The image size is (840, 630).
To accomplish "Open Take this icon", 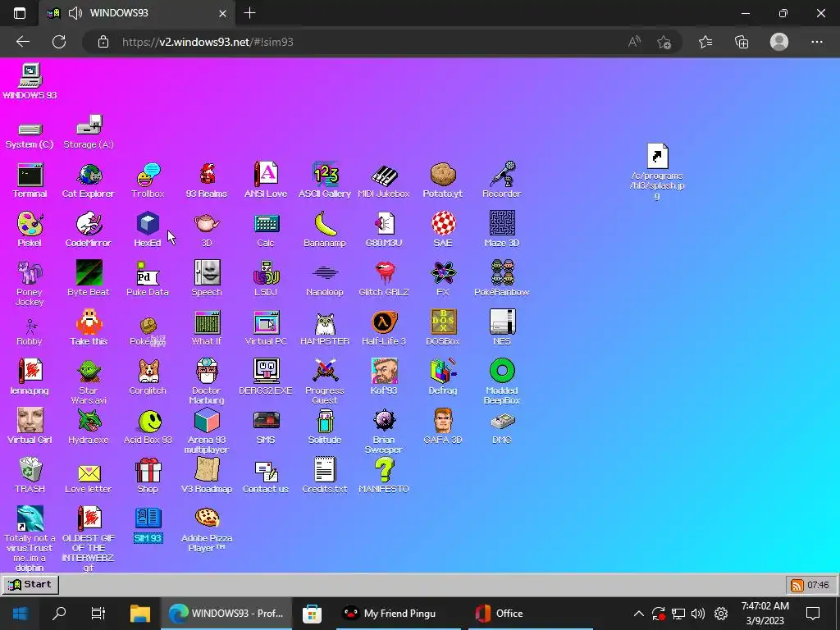I will [x=89, y=328].
